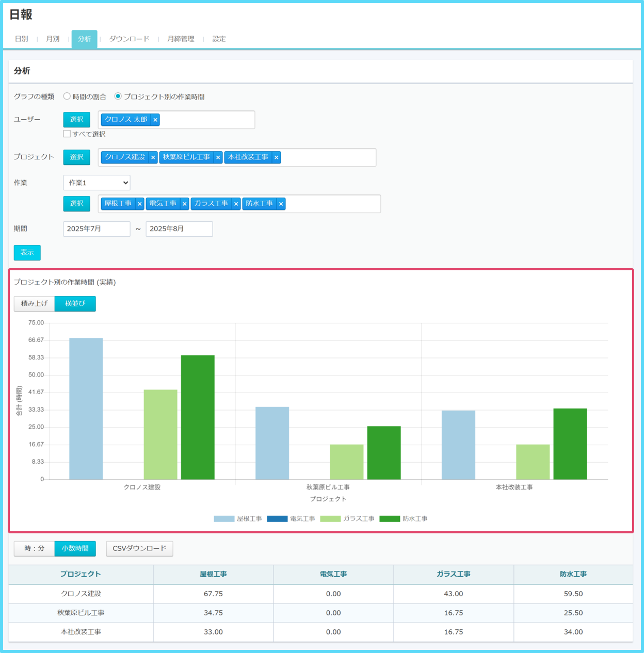
Task: Click the 秋葉原ビル工事 ガラス工事 bar
Action: pyautogui.click(x=347, y=462)
